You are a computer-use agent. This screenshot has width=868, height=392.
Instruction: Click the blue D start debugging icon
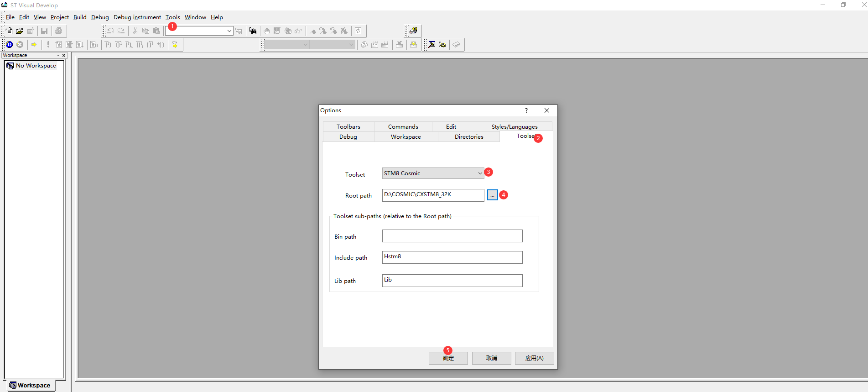coord(9,45)
